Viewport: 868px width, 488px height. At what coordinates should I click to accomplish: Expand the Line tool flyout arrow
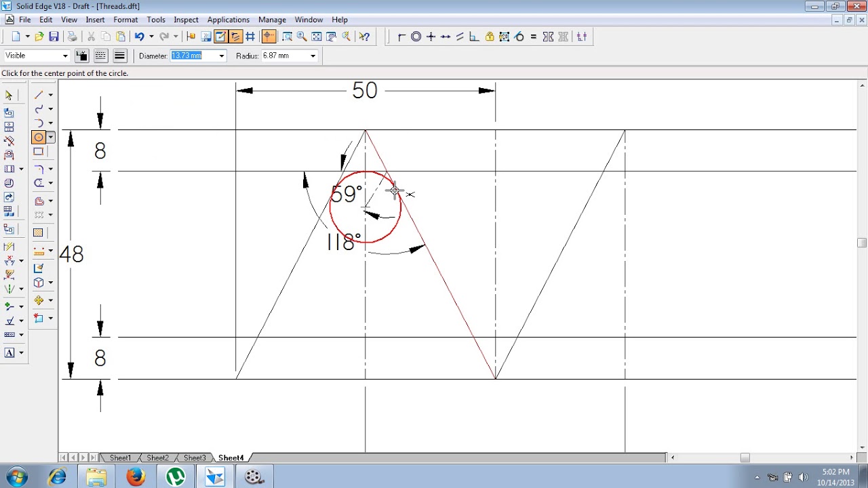coord(50,95)
